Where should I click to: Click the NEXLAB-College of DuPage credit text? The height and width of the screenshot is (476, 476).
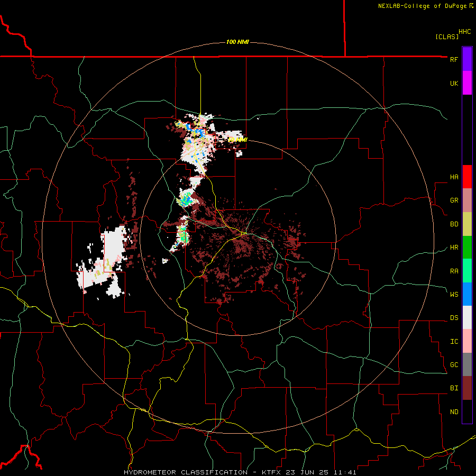[422, 6]
